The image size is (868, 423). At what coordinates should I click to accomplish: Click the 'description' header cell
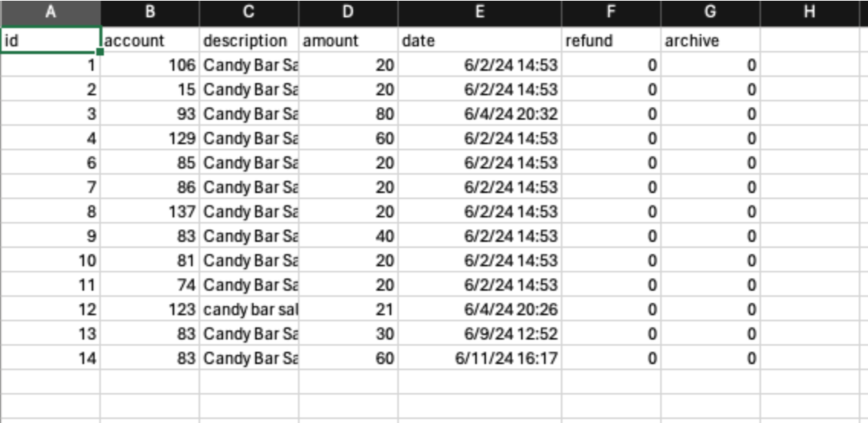pyautogui.click(x=248, y=40)
